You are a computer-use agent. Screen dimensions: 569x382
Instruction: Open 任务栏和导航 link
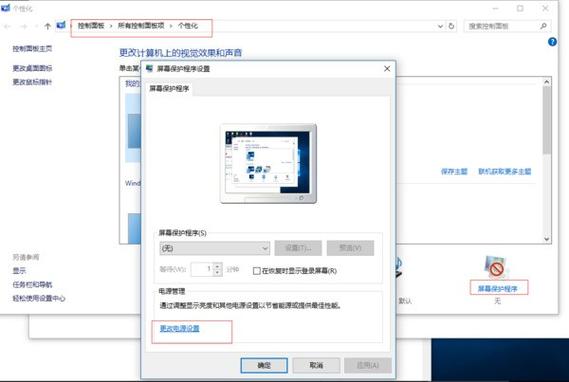point(32,284)
